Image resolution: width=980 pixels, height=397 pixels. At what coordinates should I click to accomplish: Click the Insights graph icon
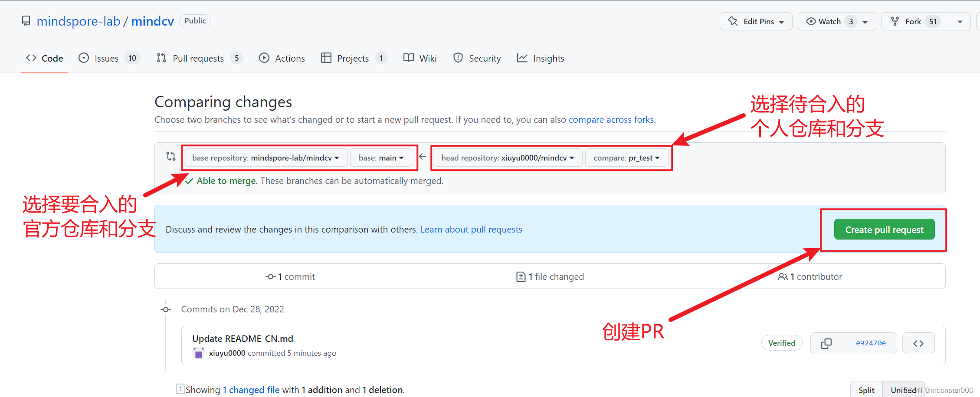(x=522, y=58)
